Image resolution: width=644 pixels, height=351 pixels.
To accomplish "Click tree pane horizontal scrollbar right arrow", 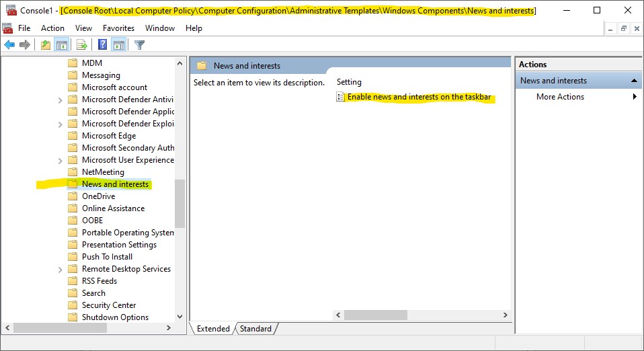I will click(168, 327).
